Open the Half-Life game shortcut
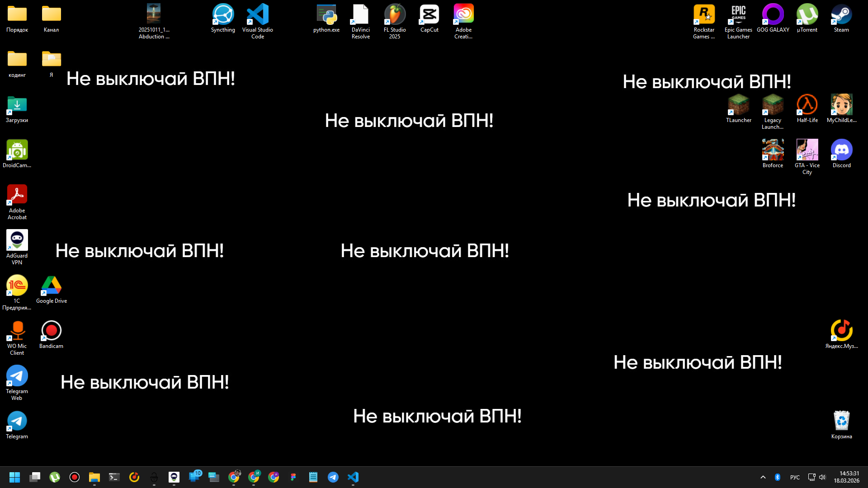868x488 pixels. click(807, 105)
